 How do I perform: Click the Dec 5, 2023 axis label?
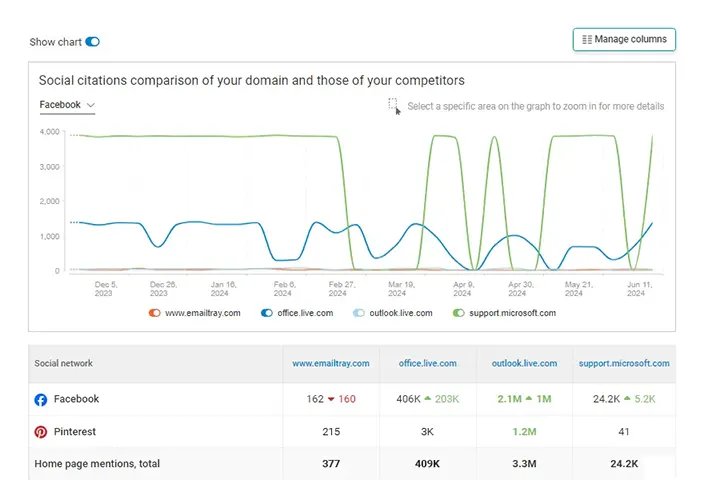[106, 289]
